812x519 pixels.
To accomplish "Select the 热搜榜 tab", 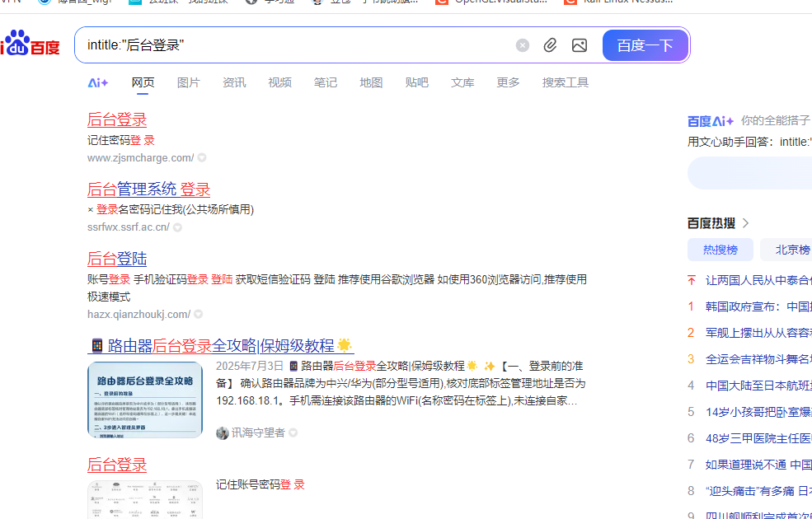I will (720, 250).
